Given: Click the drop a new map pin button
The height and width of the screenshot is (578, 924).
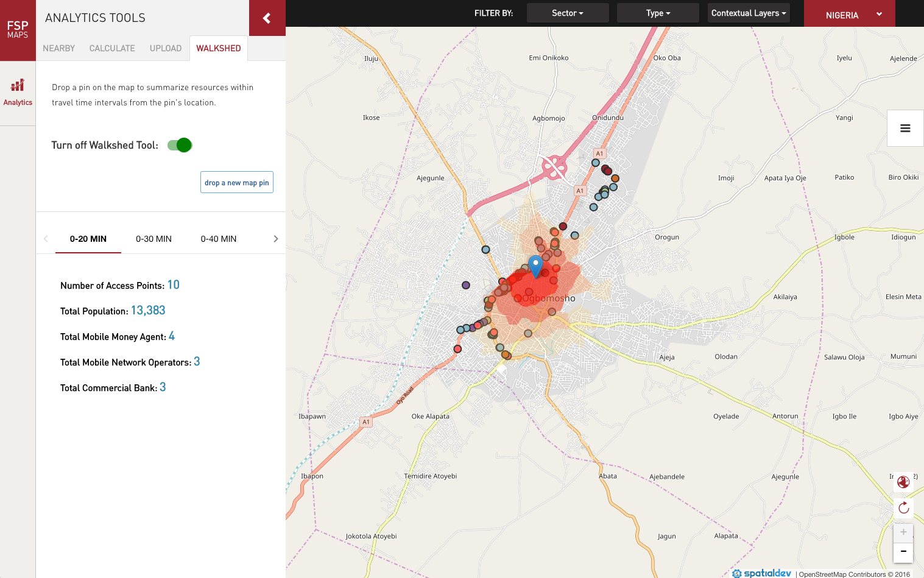Looking at the screenshot, I should click(x=237, y=182).
